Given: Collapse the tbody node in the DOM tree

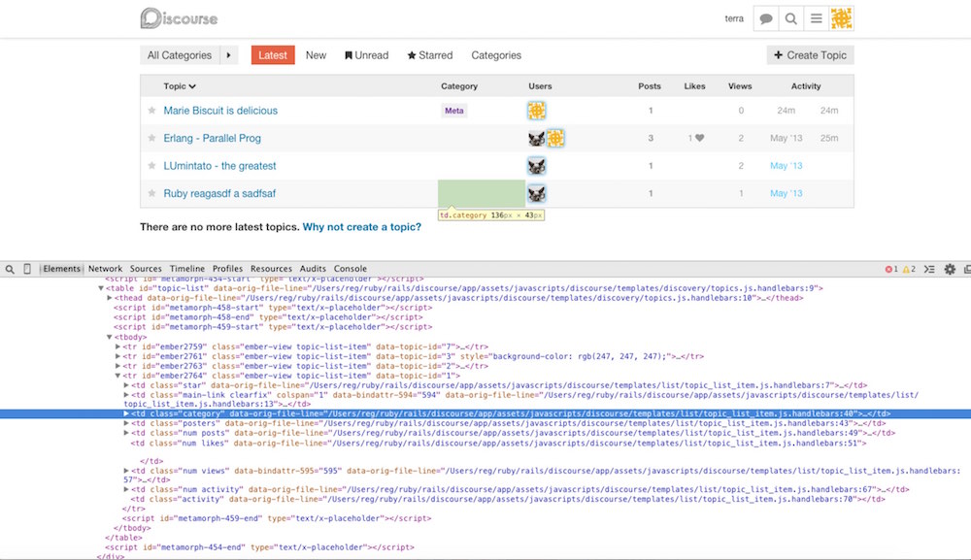Looking at the screenshot, I should pyautogui.click(x=110, y=337).
